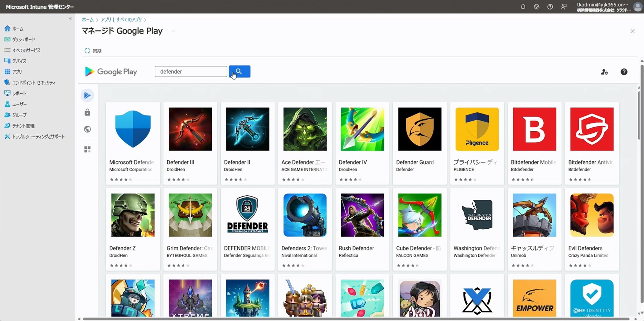Click the ホーム breadcrumb link
644x321 pixels.
click(88, 19)
